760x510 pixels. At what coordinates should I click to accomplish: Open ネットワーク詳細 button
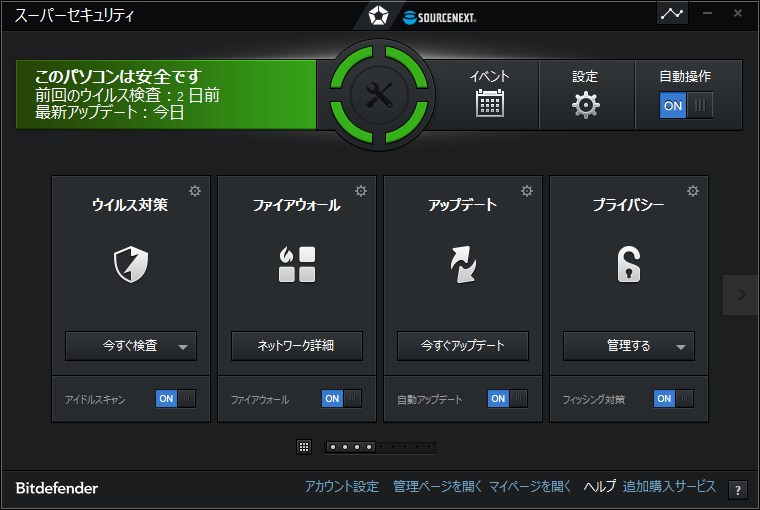tap(297, 346)
